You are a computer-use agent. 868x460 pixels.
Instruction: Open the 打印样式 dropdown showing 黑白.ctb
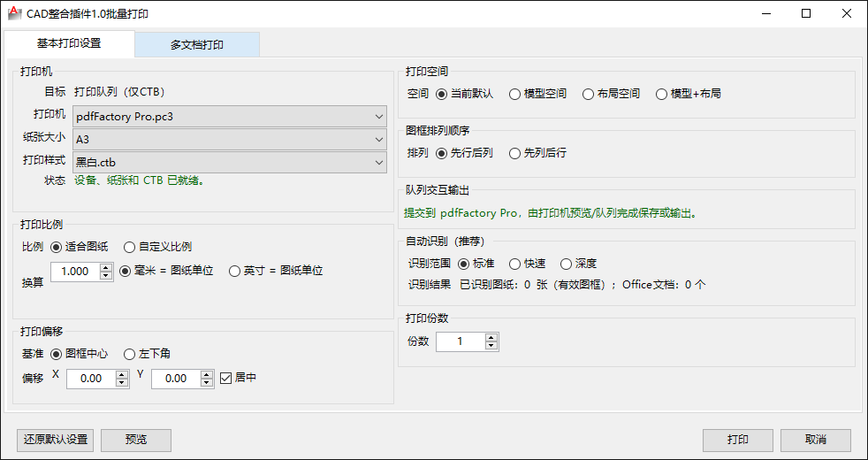pyautogui.click(x=230, y=163)
